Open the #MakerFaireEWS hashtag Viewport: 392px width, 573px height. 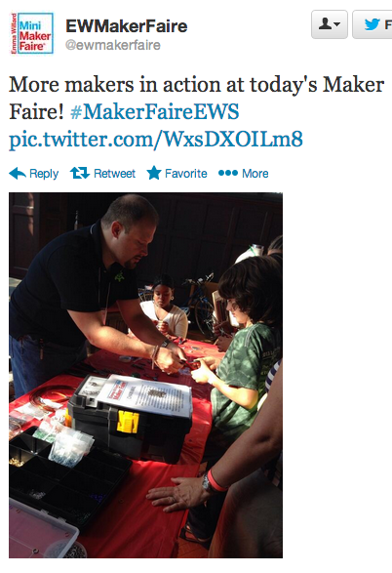[x=154, y=112]
